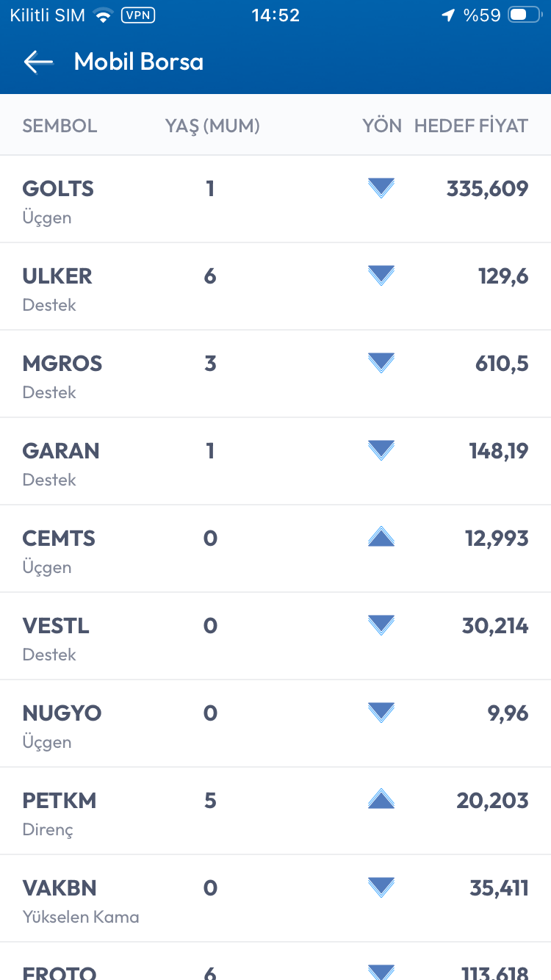Tap GOLTS target price 335,609

[487, 189]
